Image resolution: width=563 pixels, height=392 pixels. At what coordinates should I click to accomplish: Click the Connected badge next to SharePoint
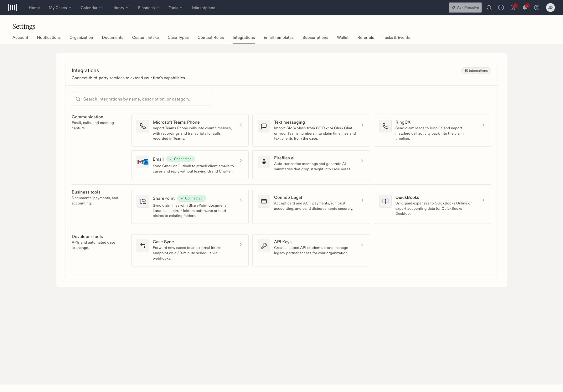pos(192,199)
